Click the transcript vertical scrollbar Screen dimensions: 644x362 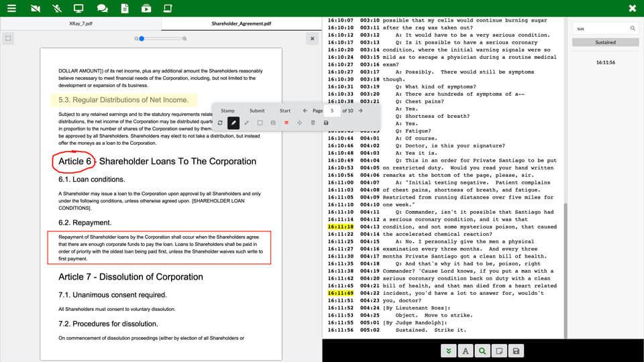pos(565,270)
